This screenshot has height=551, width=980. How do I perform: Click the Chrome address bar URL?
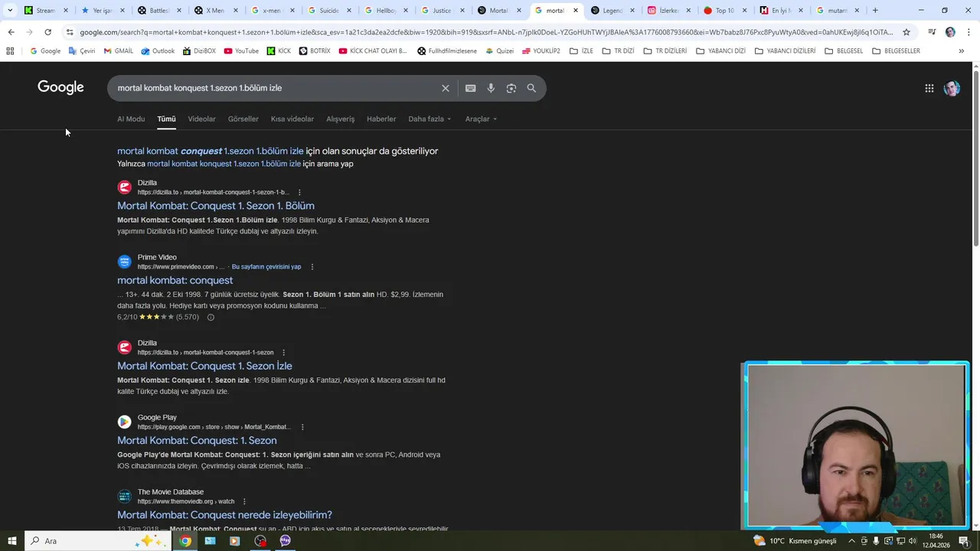tap(486, 32)
